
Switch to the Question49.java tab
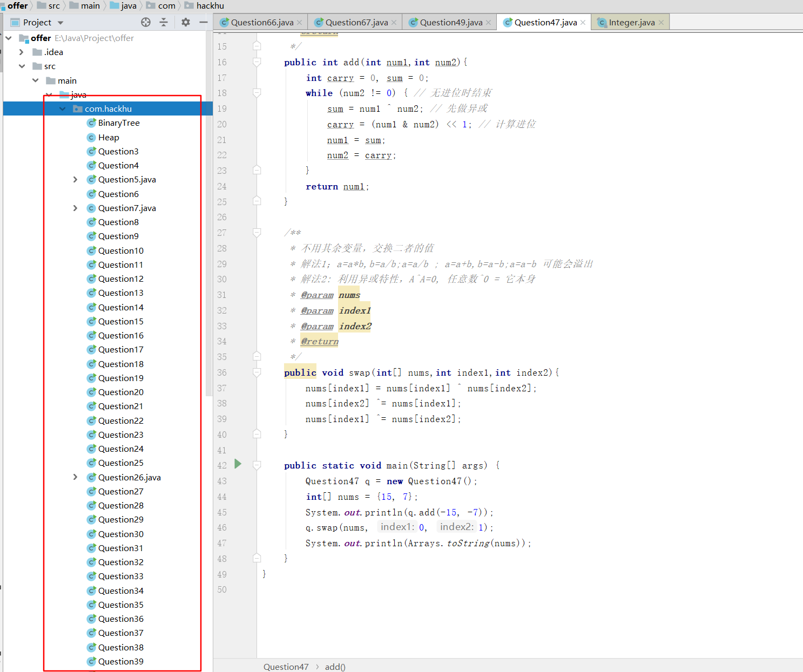450,22
